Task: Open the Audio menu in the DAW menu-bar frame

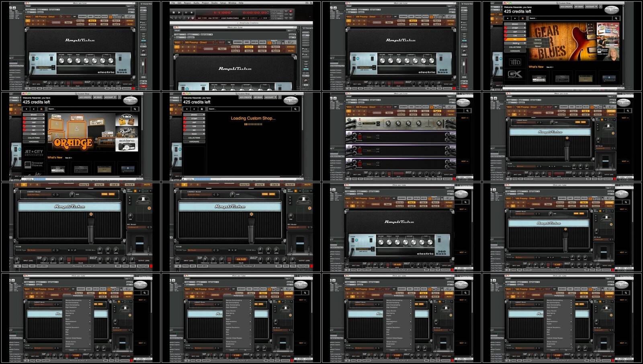Action: coord(197,3)
